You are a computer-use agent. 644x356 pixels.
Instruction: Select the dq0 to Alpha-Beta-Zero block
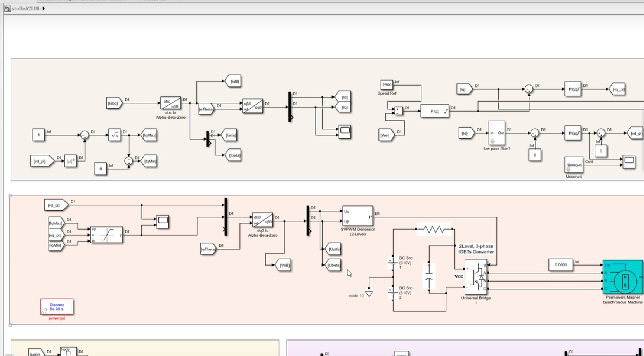pyautogui.click(x=262, y=220)
